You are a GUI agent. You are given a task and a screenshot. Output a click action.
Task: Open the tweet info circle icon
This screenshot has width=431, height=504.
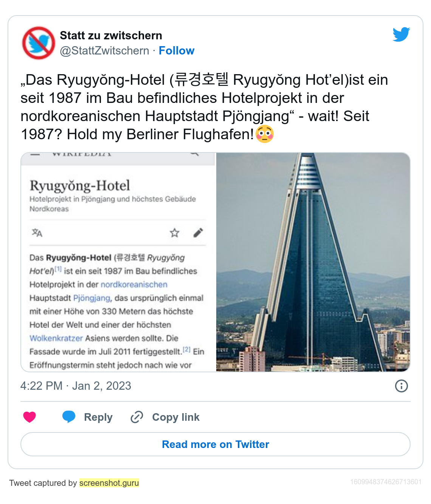401,386
